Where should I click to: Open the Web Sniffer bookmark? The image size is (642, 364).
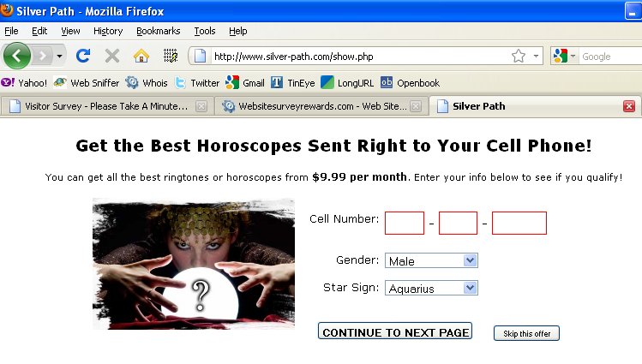click(x=87, y=83)
